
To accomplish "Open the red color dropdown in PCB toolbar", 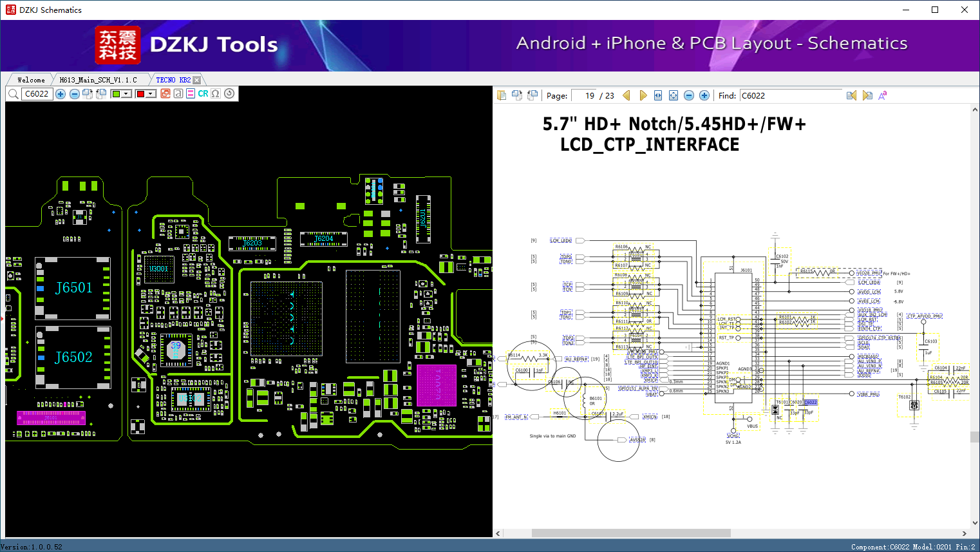I will click(151, 94).
